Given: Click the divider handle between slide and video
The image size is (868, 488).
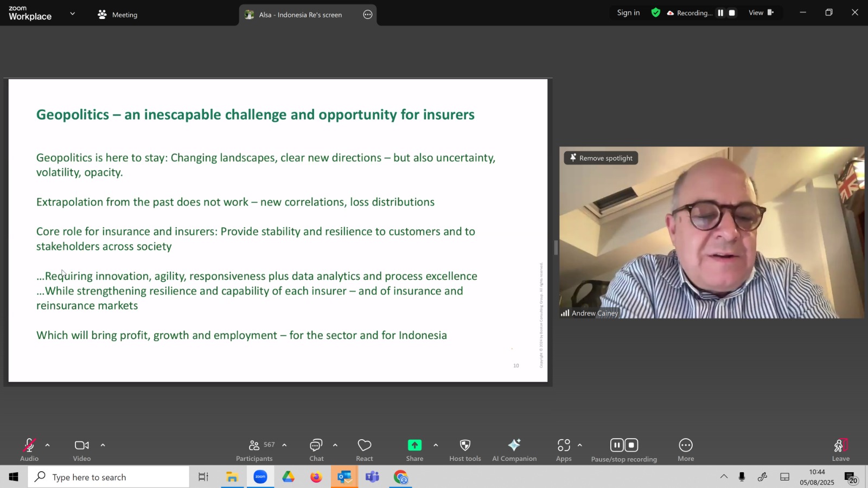Looking at the screenshot, I should tap(556, 248).
